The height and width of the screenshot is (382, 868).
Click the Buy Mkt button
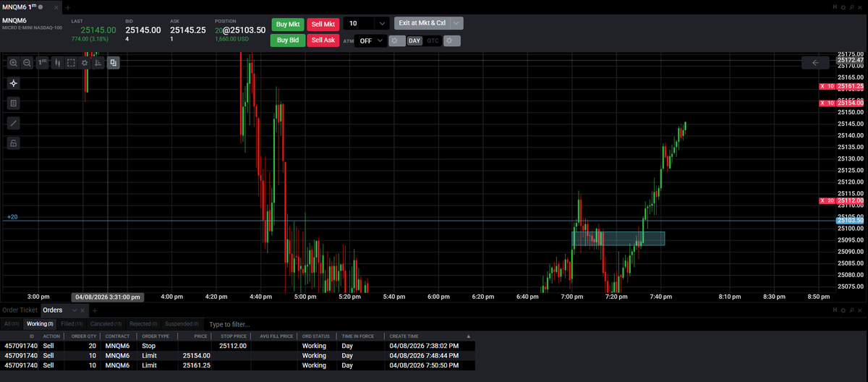(288, 24)
